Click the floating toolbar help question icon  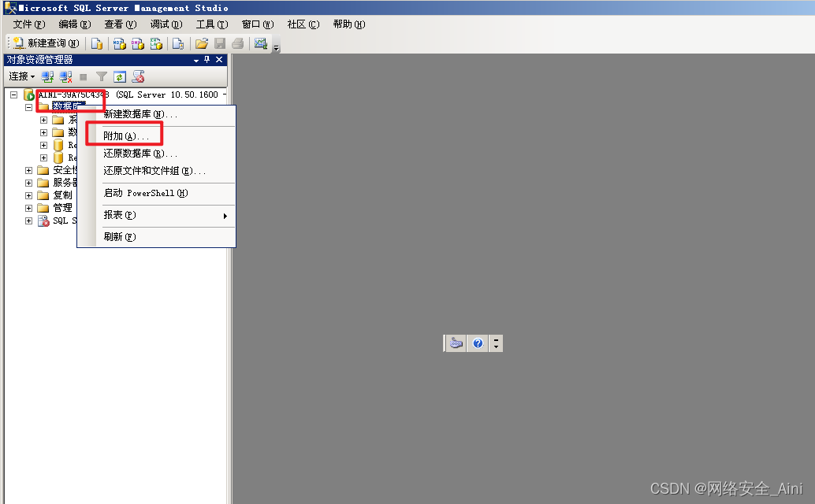tap(478, 343)
